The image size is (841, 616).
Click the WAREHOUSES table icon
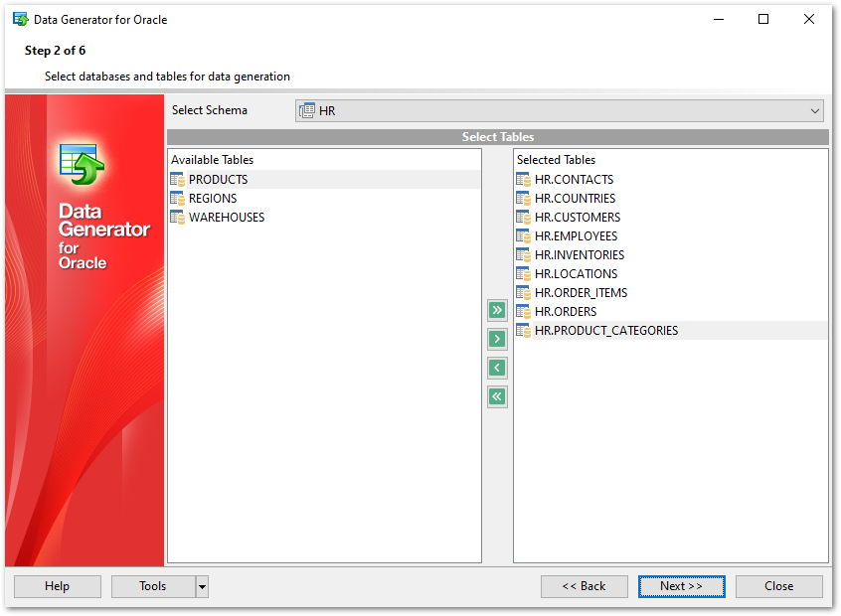coord(178,218)
